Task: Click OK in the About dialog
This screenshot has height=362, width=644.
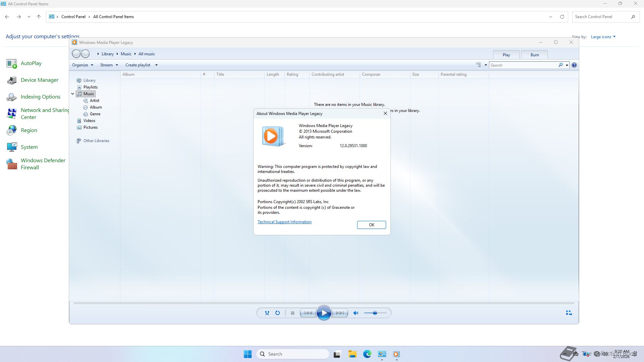Action: (x=371, y=225)
